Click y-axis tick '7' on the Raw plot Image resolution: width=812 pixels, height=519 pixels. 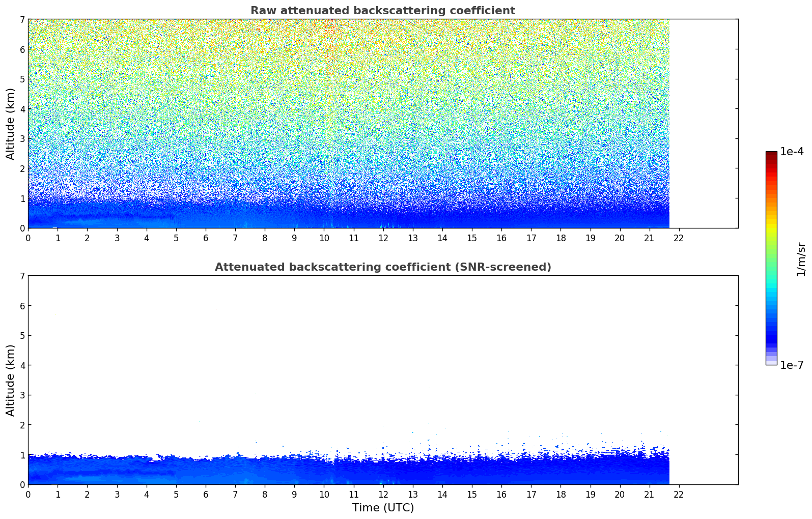[22, 20]
